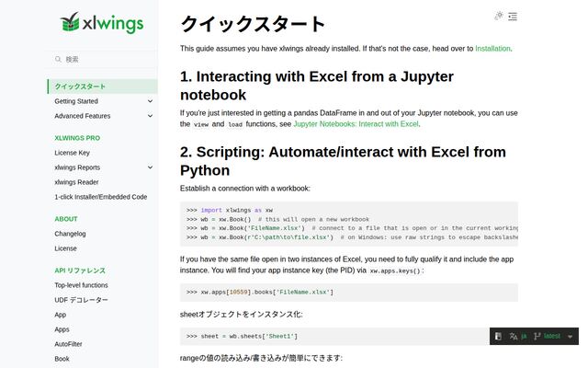This screenshot has width=588, height=368.
Task: Click heading 1. Interacting with Excel
Action: [317, 86]
